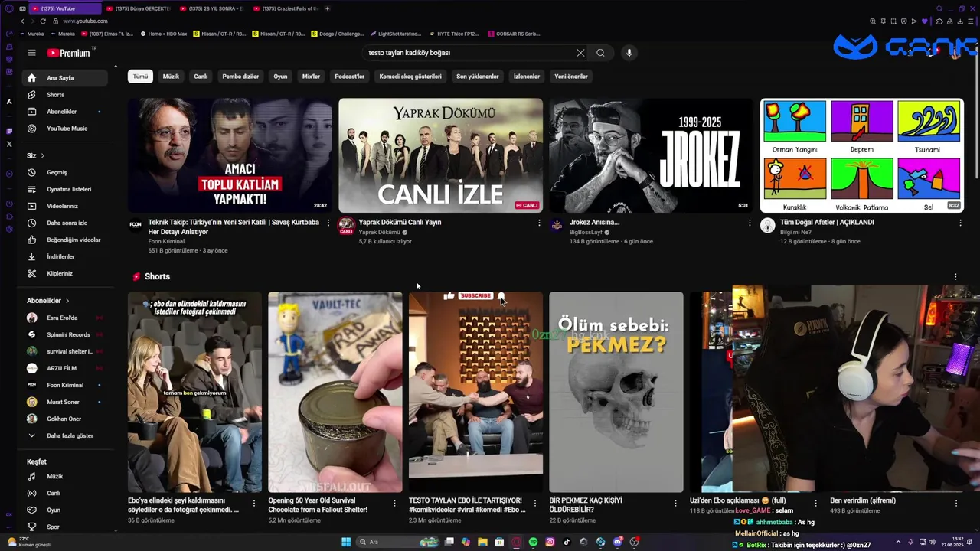The height and width of the screenshot is (551, 980).
Task: Open the YouTube hamburger guide menu
Action: click(x=31, y=53)
